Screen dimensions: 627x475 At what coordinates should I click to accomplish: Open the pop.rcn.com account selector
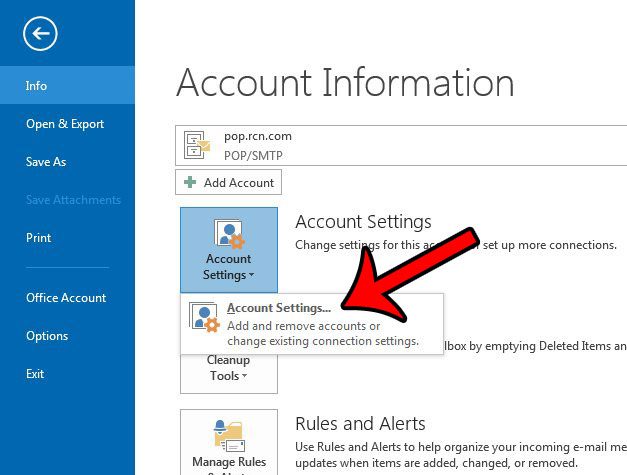tap(400, 145)
